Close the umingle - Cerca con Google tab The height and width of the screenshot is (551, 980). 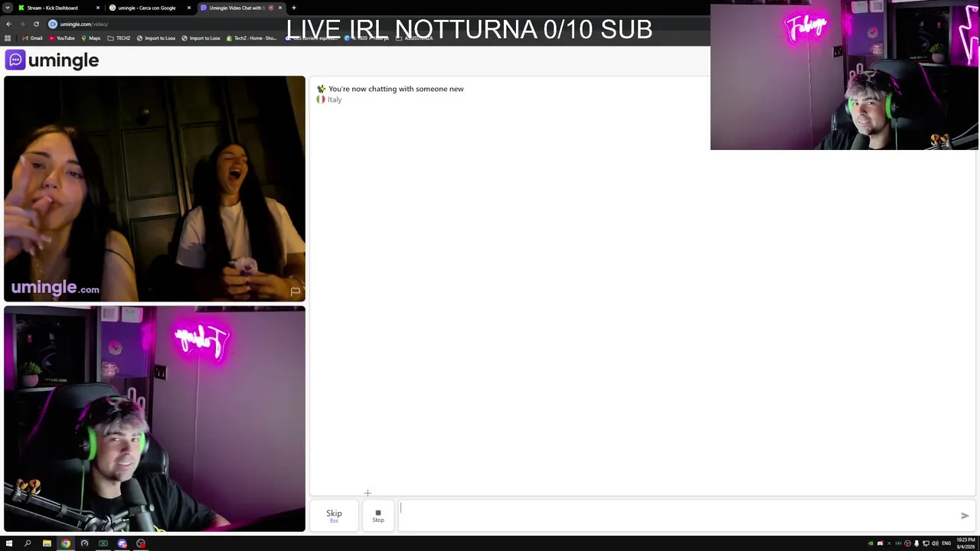click(189, 8)
